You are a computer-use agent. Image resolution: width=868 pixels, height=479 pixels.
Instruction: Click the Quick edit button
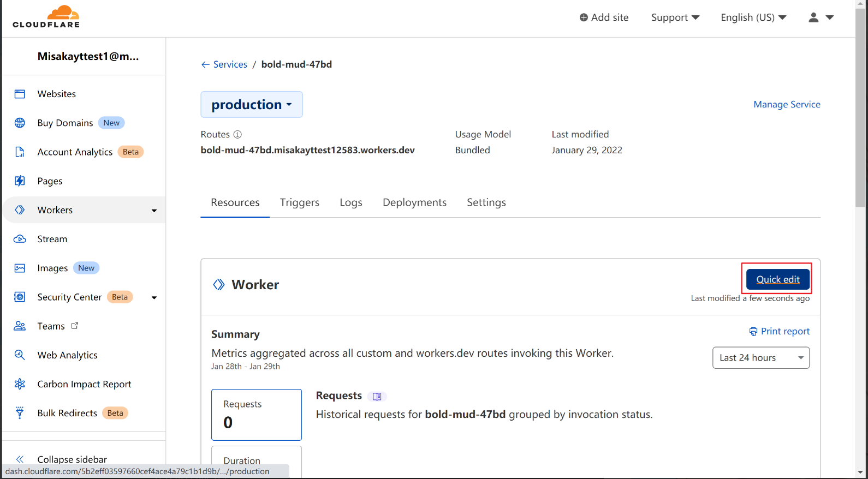pyautogui.click(x=777, y=279)
